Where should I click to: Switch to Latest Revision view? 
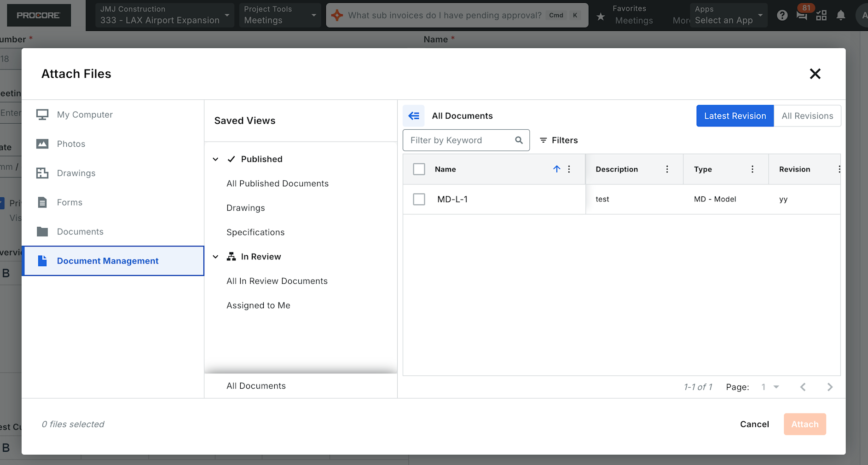click(735, 116)
